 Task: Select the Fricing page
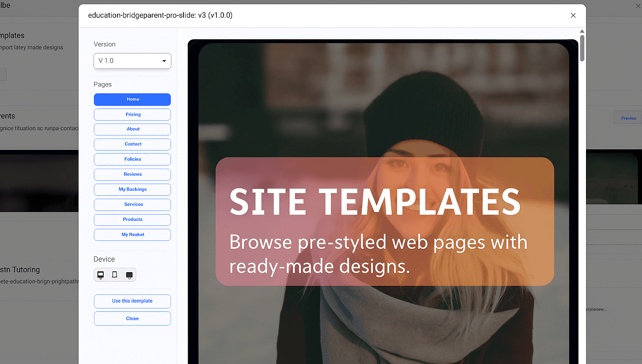point(132,114)
